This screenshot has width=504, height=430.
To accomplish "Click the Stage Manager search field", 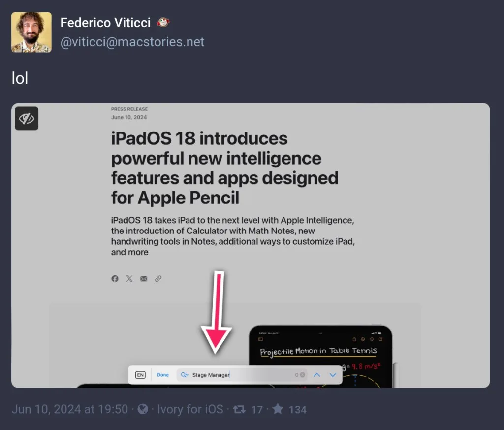I will click(242, 375).
